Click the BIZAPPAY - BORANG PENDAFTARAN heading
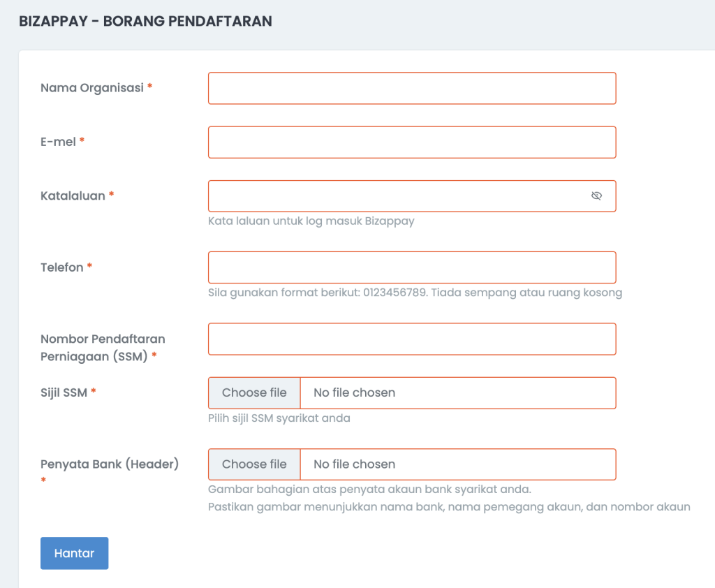 point(145,21)
